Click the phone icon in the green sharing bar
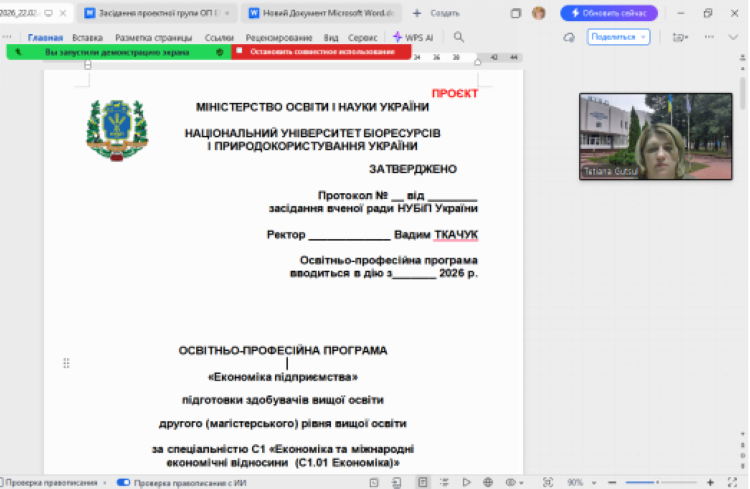The height and width of the screenshot is (489, 750). (x=18, y=52)
